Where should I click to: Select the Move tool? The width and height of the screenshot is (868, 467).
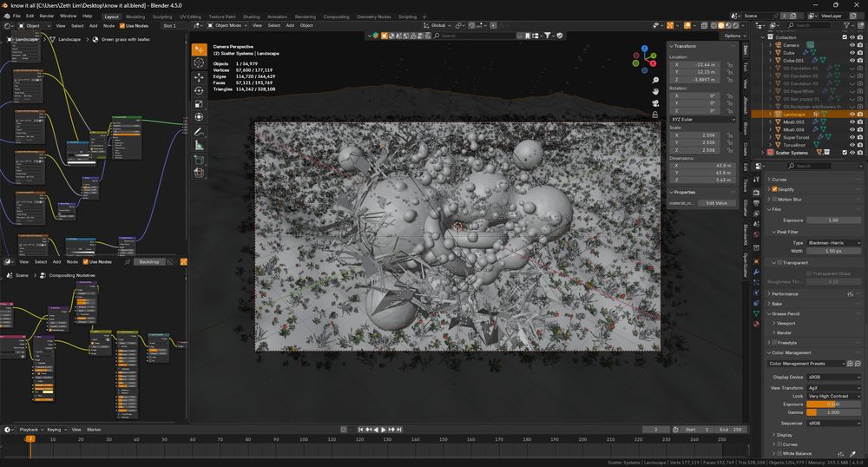(200, 77)
